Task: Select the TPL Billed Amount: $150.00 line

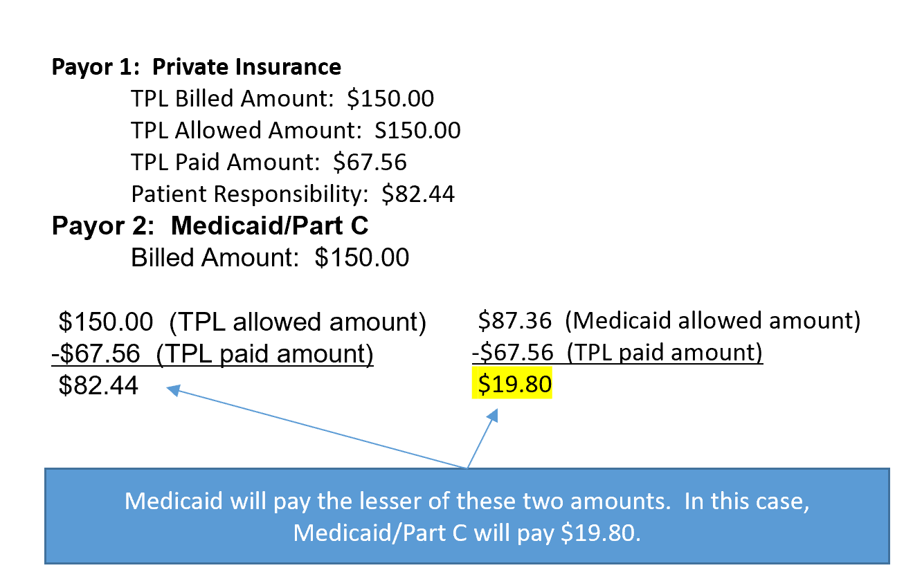Action: [x=282, y=99]
